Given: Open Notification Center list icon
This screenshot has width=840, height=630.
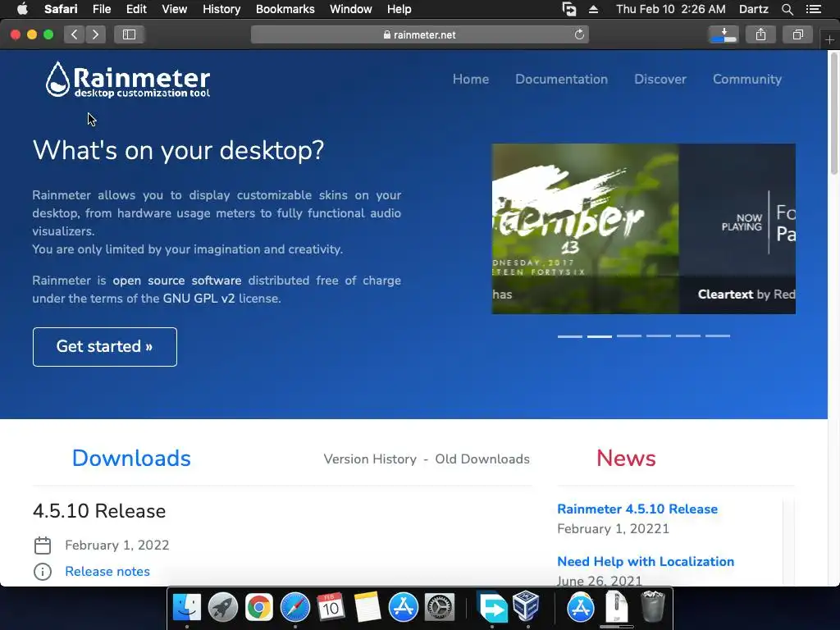Looking at the screenshot, I should coord(813,9).
